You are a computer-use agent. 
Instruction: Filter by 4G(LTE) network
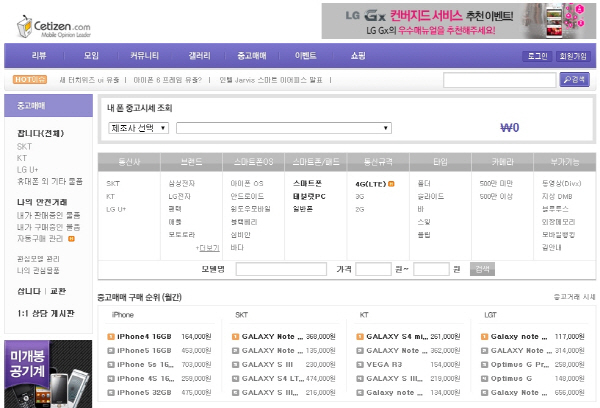pos(370,184)
